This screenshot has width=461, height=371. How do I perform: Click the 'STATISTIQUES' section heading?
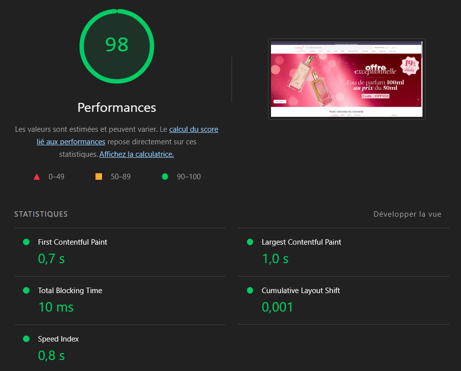41,214
